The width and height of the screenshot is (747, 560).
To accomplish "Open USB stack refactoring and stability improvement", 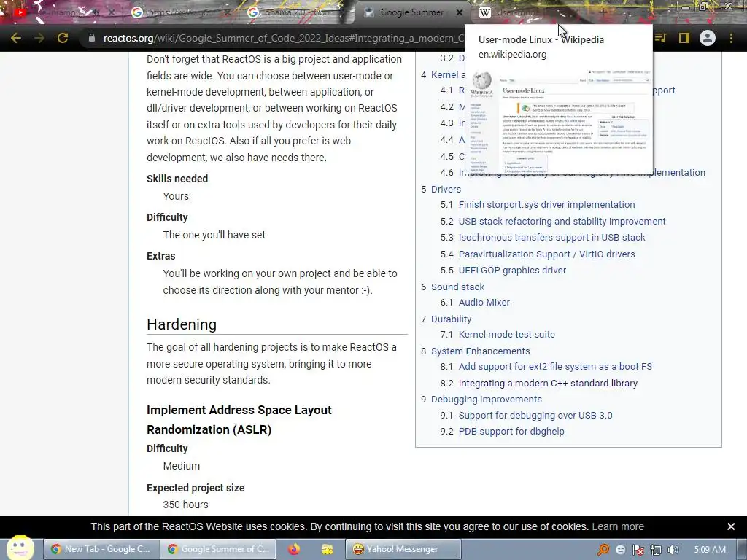I will [x=562, y=222].
